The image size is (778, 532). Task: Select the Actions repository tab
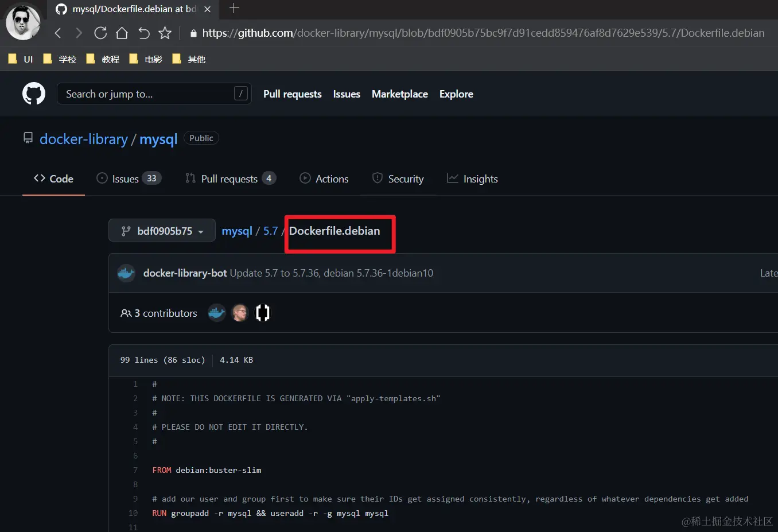click(x=324, y=178)
